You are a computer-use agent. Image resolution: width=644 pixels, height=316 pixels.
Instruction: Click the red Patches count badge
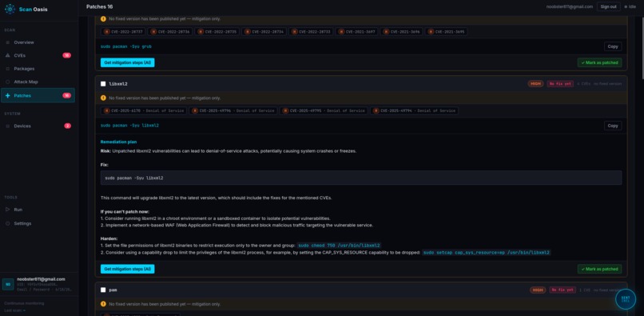(66, 95)
